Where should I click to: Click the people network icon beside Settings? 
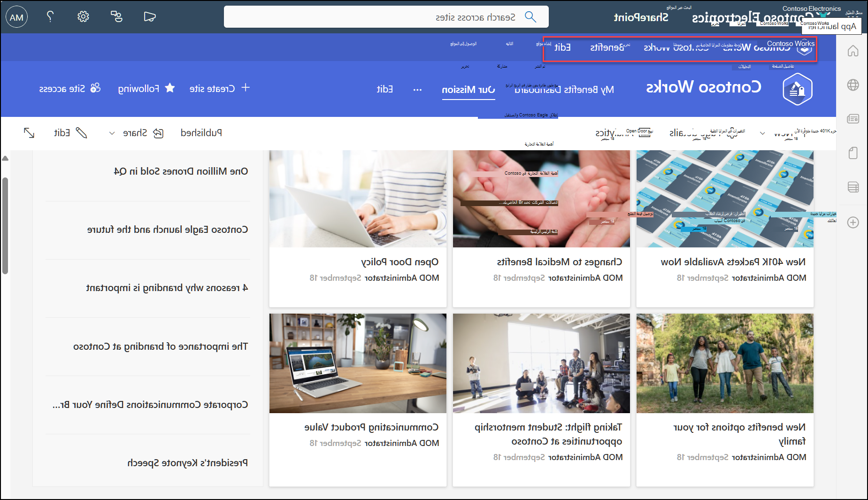(x=116, y=17)
